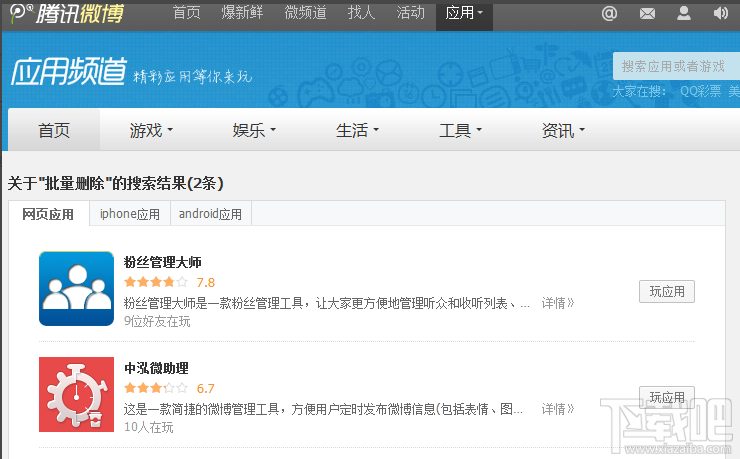Click 玩应用 button for 粉丝管理大师

[x=667, y=292]
